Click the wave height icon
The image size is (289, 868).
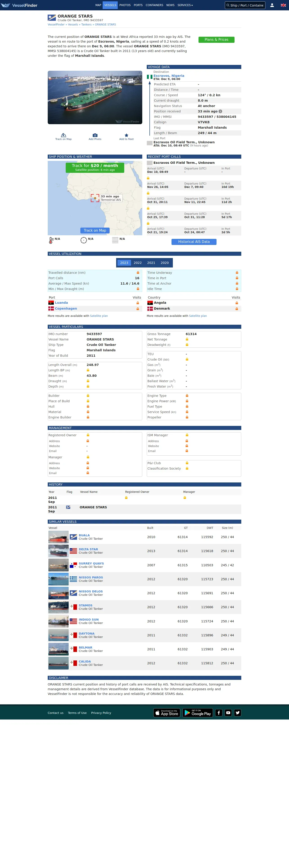pos(115,240)
